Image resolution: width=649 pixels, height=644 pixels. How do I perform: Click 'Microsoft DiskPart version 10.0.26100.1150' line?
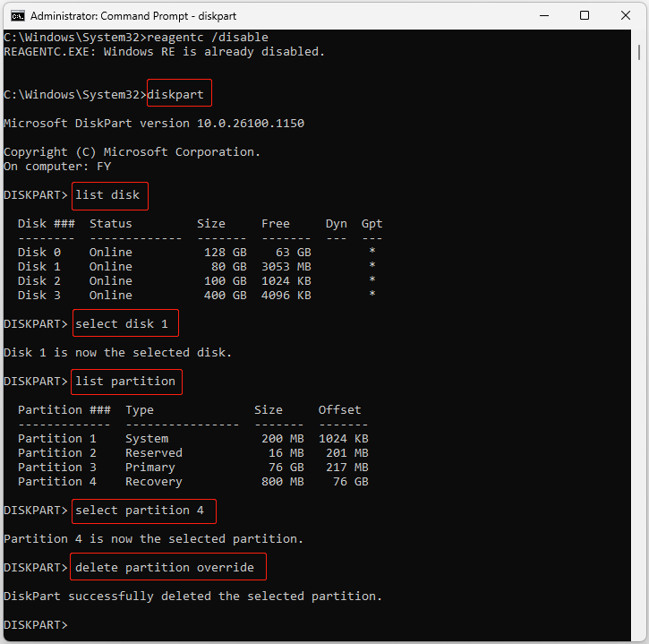154,124
